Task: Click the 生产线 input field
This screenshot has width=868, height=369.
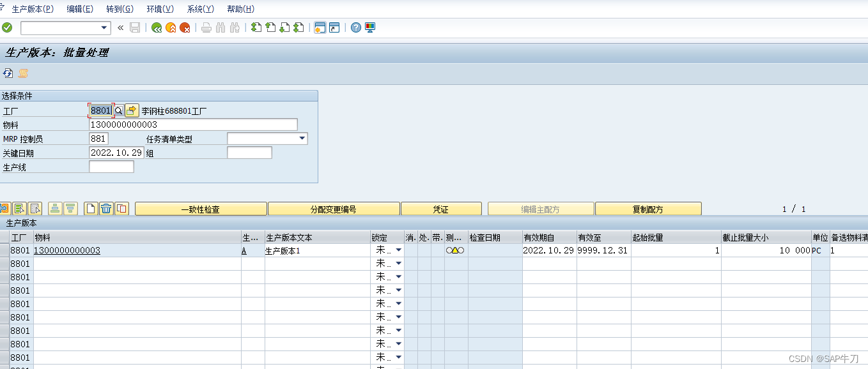Action: pyautogui.click(x=111, y=167)
